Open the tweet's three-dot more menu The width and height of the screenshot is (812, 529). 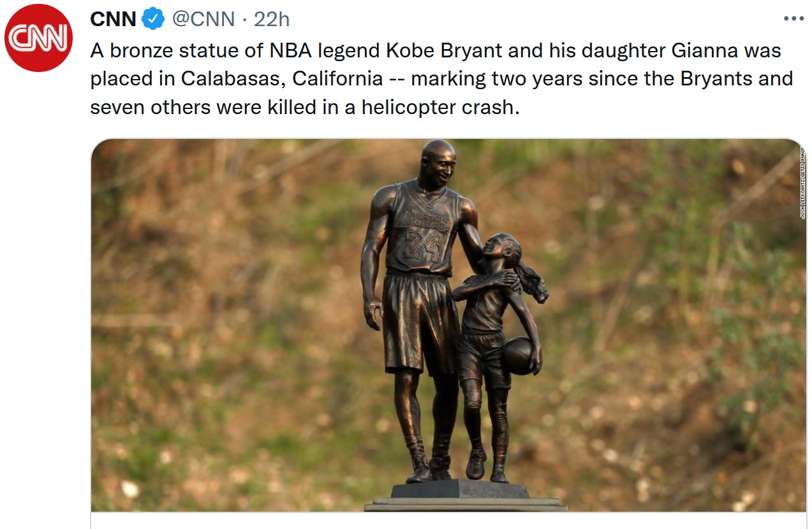(794, 18)
